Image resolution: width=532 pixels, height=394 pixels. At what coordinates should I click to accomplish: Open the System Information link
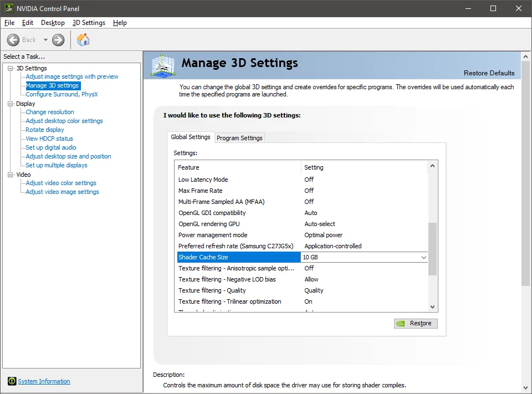(x=44, y=381)
